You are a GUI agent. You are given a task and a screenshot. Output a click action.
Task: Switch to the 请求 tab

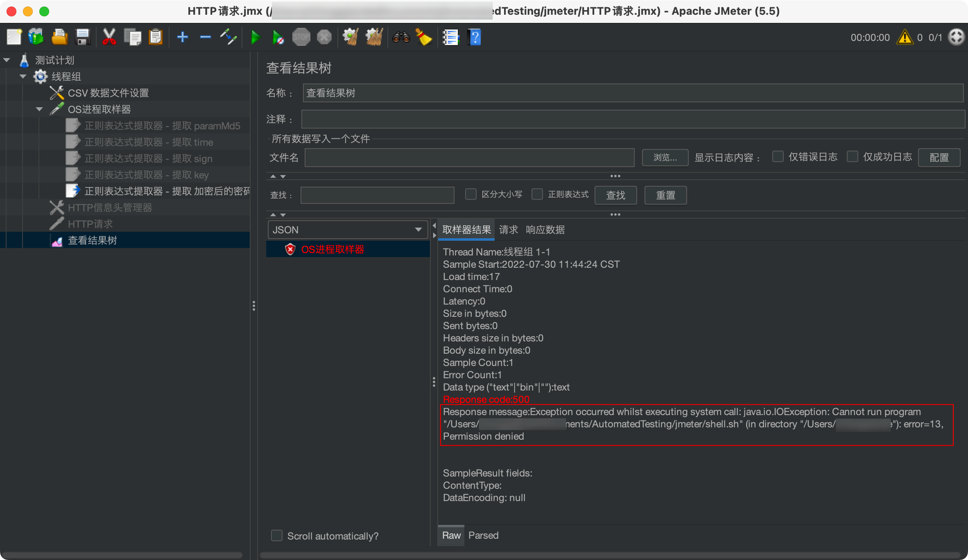click(x=509, y=230)
